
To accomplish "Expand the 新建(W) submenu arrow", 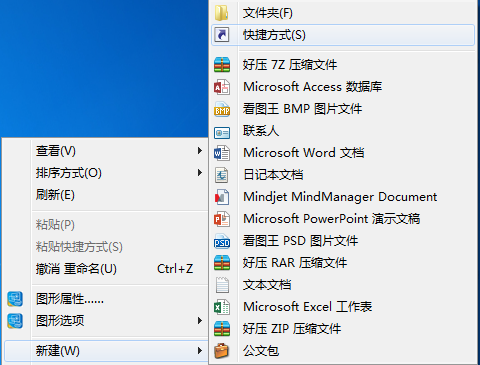I will (200, 351).
